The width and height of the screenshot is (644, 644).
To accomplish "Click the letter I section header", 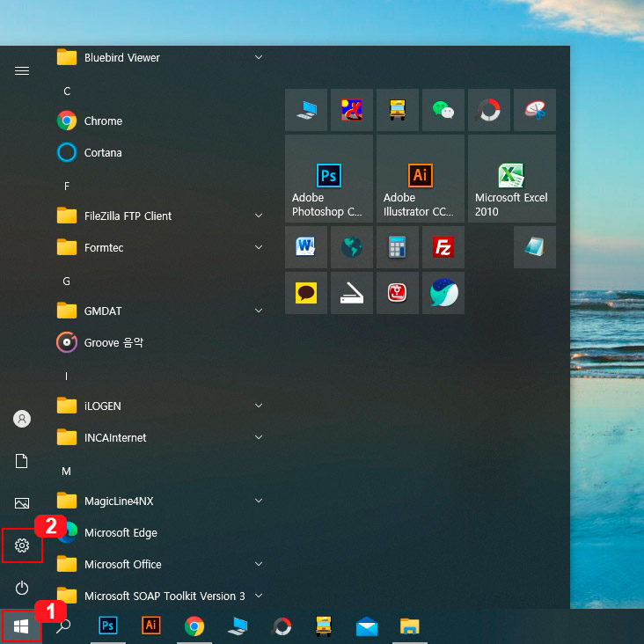I will coord(66,377).
